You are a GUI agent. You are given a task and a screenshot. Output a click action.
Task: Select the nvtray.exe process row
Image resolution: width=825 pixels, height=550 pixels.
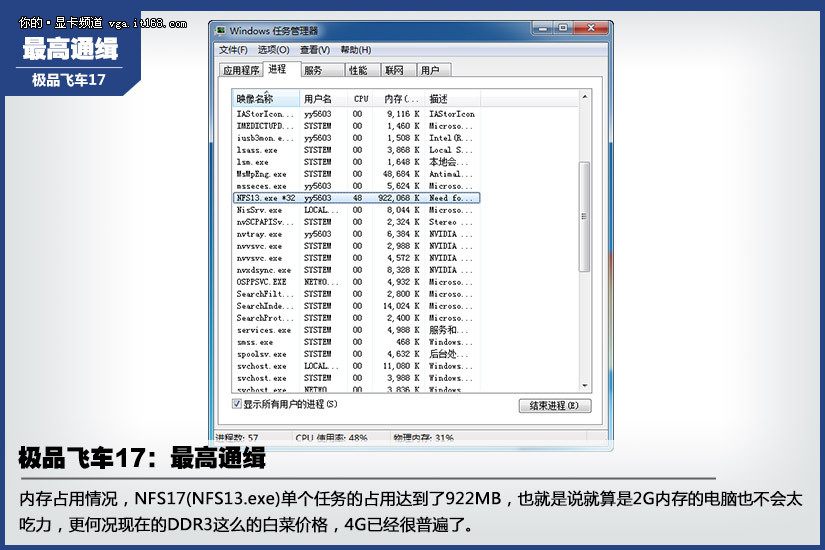coord(356,234)
